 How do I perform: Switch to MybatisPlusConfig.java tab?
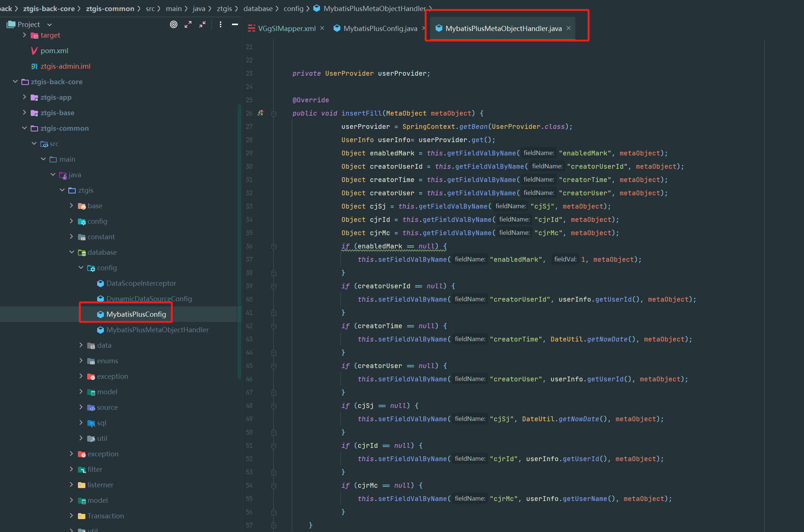click(380, 28)
